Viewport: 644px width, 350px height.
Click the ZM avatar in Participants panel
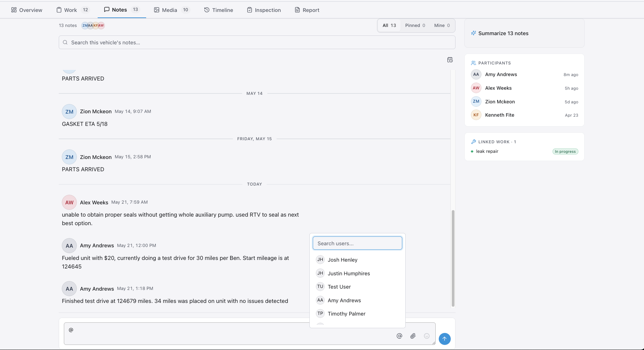coord(476,101)
